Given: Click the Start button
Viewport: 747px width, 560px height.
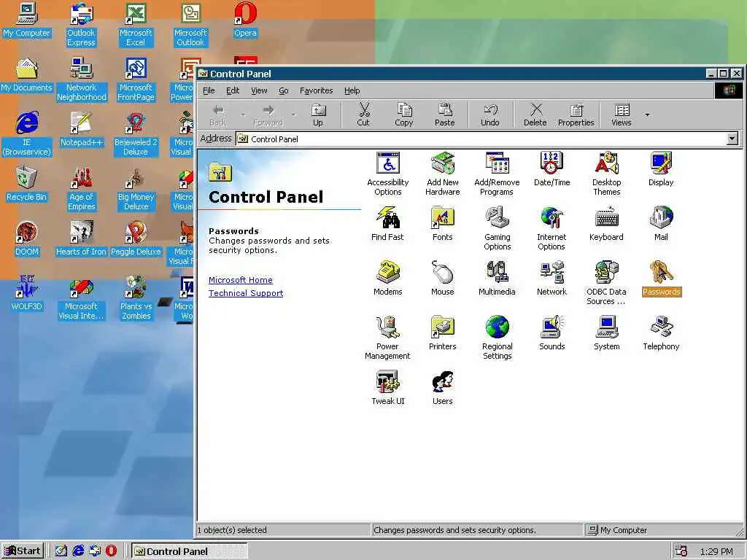Looking at the screenshot, I should pos(23,551).
